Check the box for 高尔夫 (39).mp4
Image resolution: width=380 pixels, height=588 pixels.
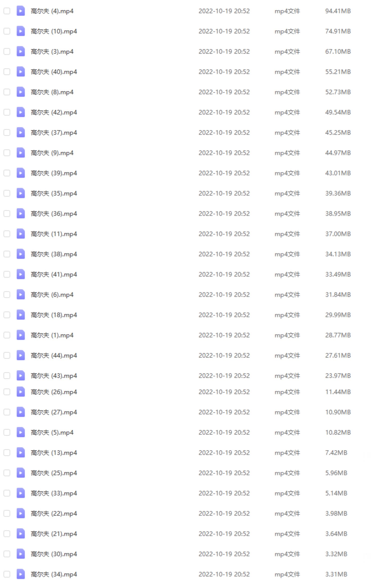pyautogui.click(x=7, y=173)
